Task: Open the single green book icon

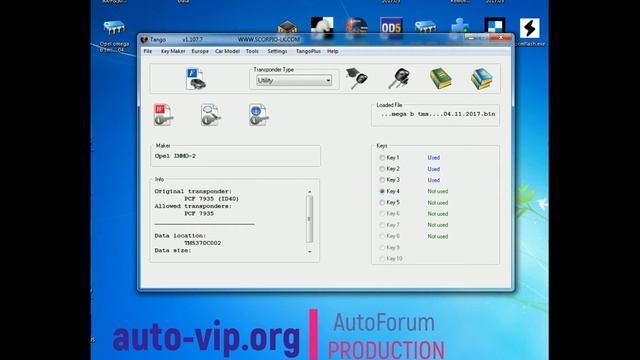Action: point(440,79)
